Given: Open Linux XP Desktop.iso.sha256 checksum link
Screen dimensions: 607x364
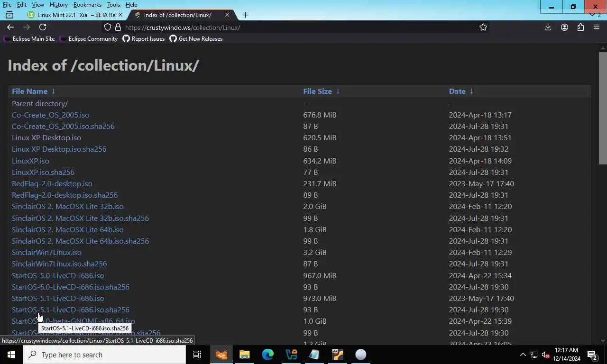Looking at the screenshot, I should pyautogui.click(x=59, y=149).
